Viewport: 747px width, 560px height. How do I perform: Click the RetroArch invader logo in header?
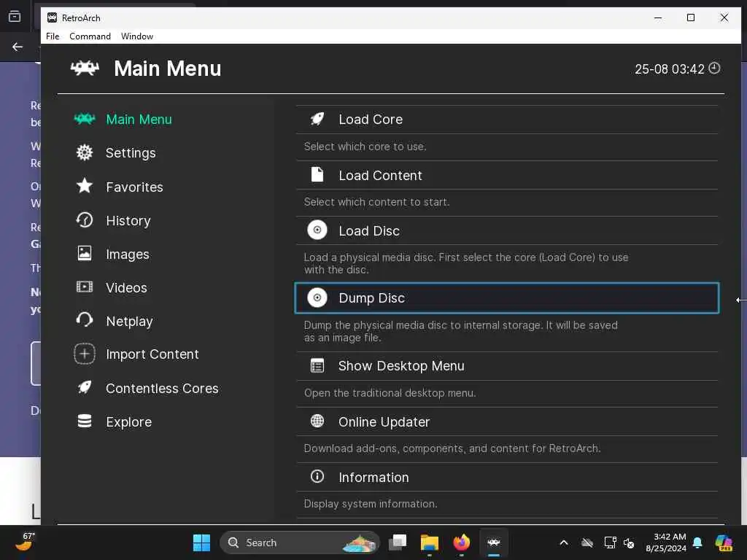coord(85,69)
